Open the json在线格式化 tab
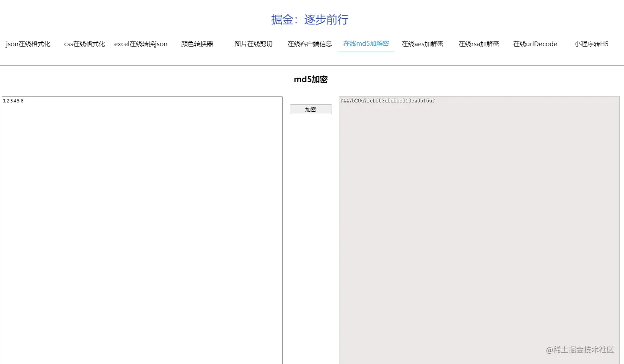 point(28,44)
